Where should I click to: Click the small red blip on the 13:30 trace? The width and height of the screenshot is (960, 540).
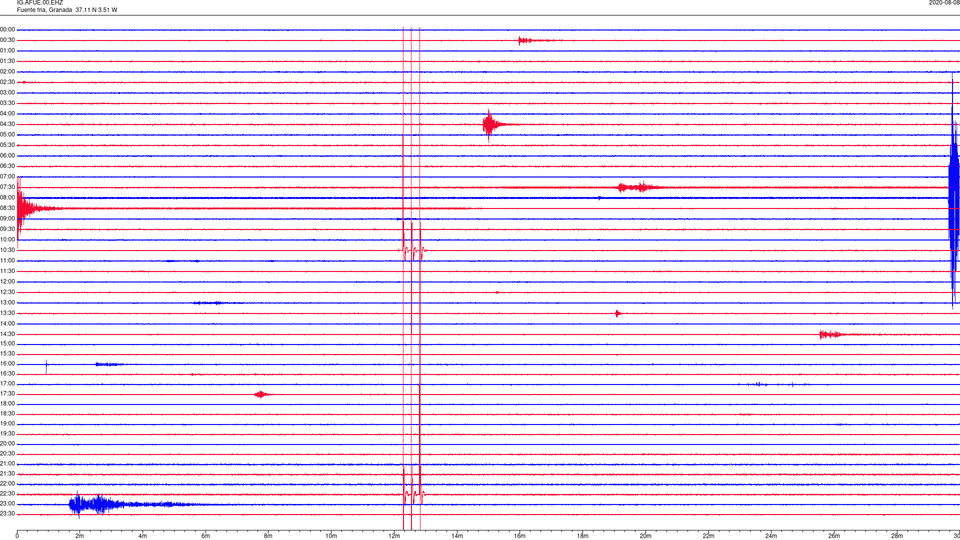(x=618, y=313)
